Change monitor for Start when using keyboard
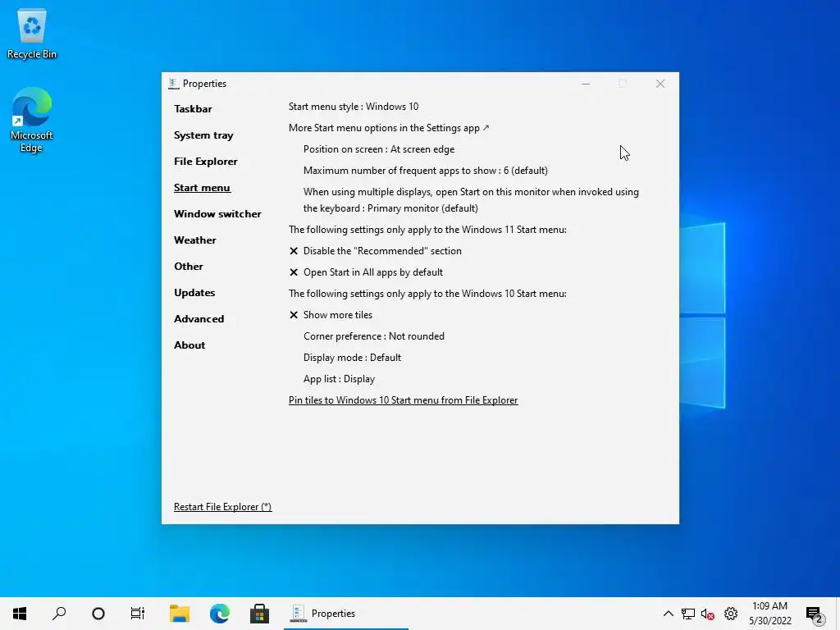This screenshot has width=840, height=630. [x=471, y=200]
